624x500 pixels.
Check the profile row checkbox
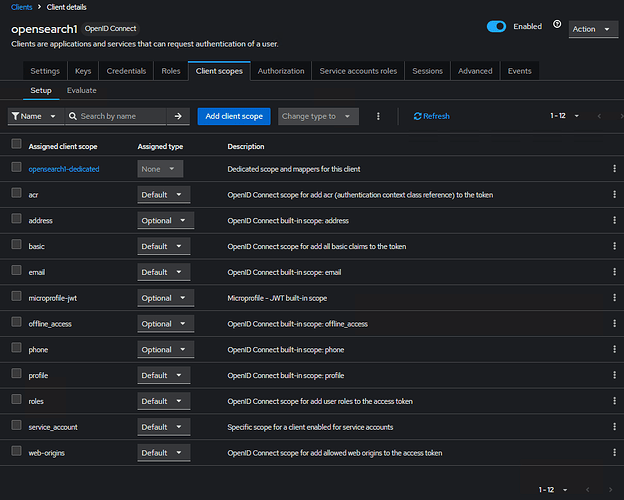[x=16, y=373]
